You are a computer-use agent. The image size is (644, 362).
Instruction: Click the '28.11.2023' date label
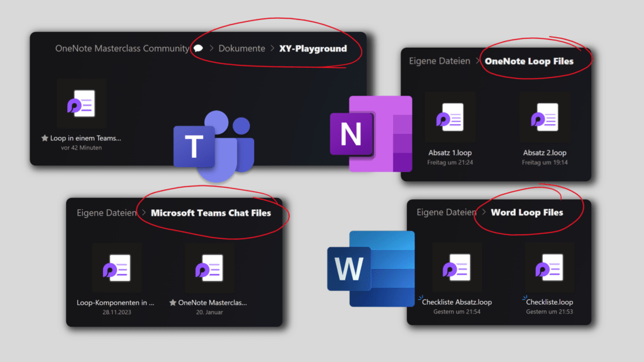pyautogui.click(x=117, y=312)
